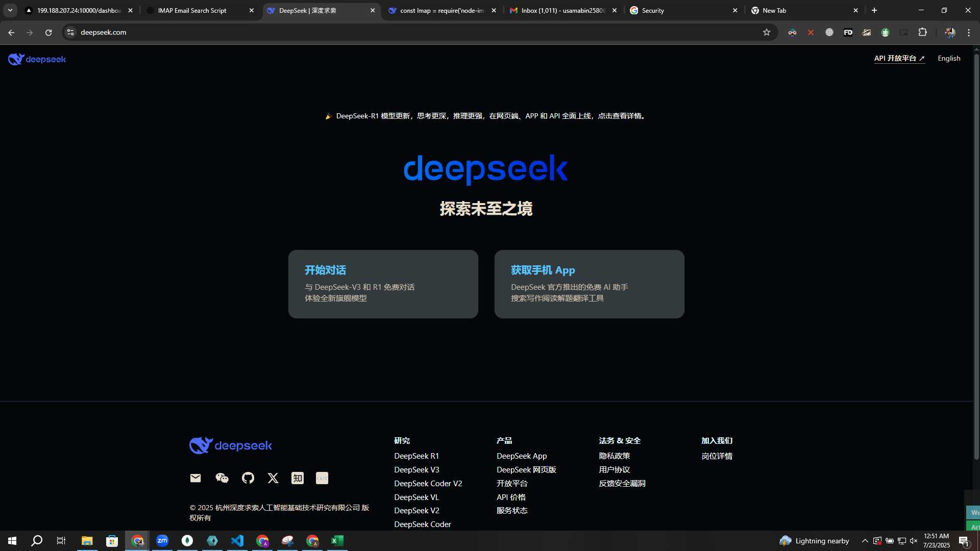This screenshot has height=551, width=980.
Task: Switch to the IMAP Email Search Script tab
Action: point(199,10)
